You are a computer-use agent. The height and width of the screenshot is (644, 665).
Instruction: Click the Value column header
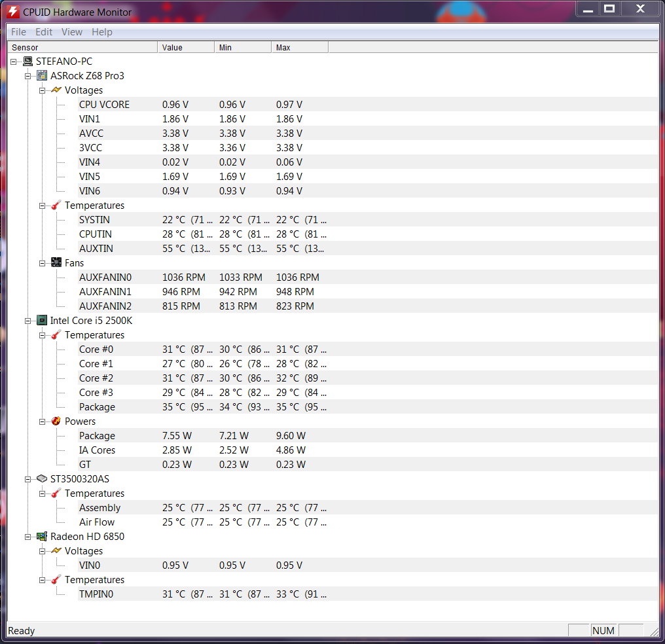pyautogui.click(x=186, y=48)
